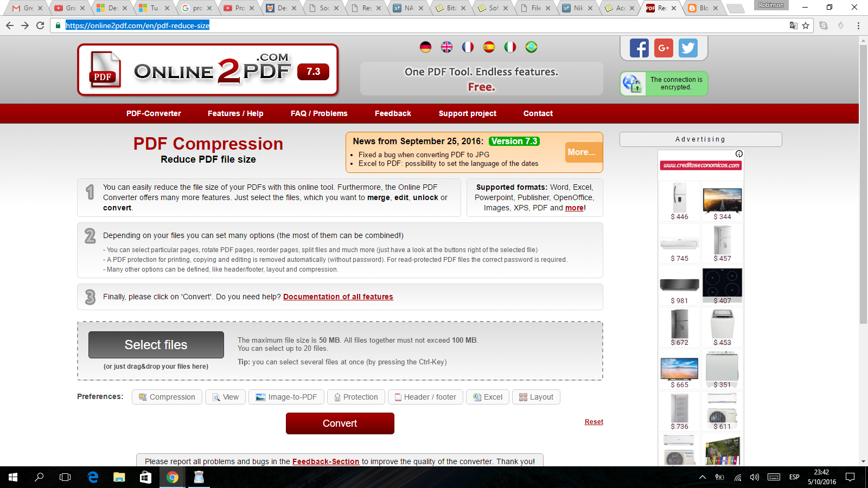Click the green Version 7.3 badge
This screenshot has width=868, height=488.
point(514,141)
